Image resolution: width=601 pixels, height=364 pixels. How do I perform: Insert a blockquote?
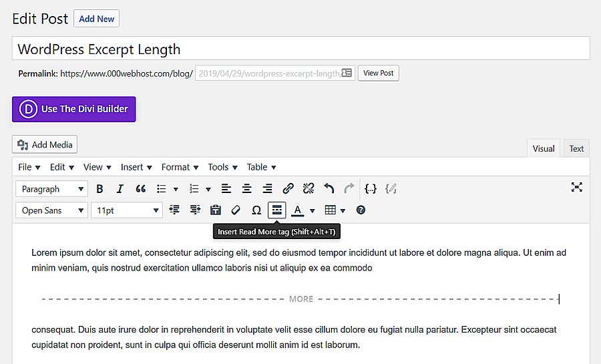coord(141,189)
